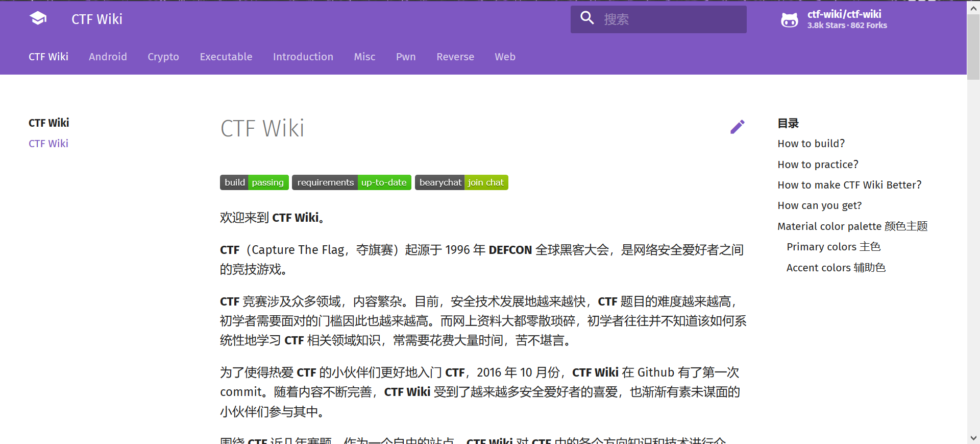980x444 pixels.
Task: Switch to the Pwn tab
Action: 406,57
